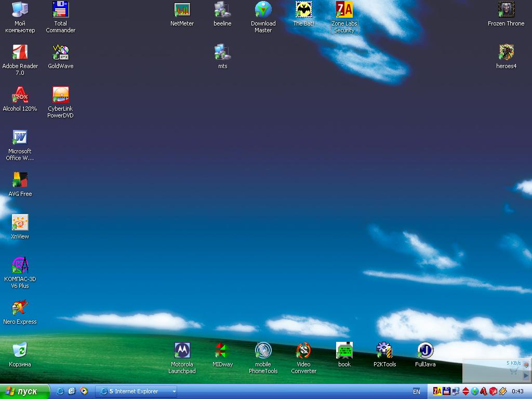Click the GoldWave desktop icon
532x399 pixels.
click(x=60, y=57)
